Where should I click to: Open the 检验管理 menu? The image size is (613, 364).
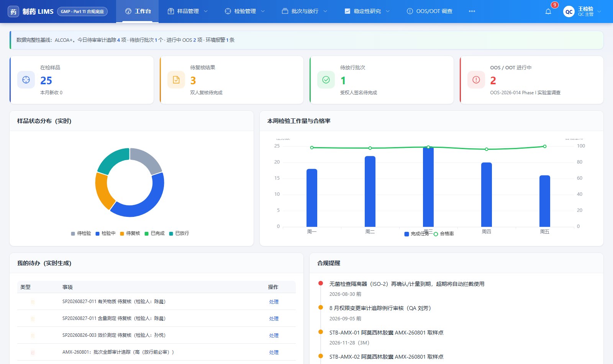[x=245, y=11]
